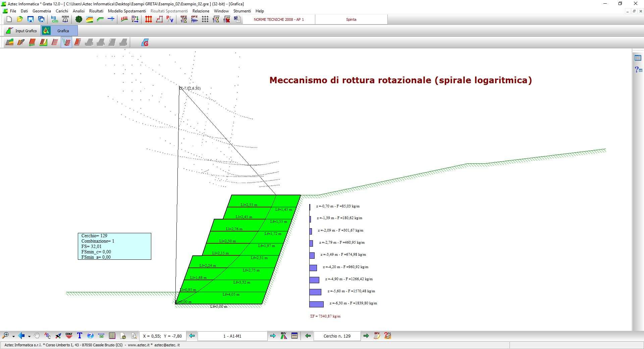Click the save floppy disk icon
Viewport: 644px width, 349px height.
[31, 19]
